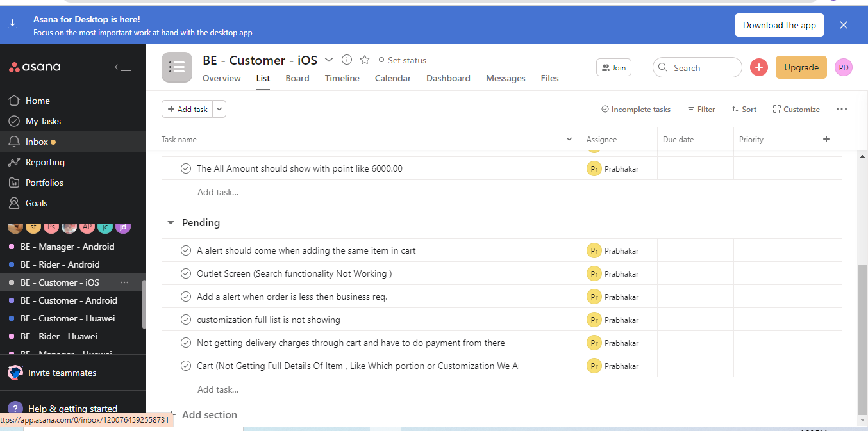Open BE - Customer - Huawei project
The image size is (868, 431).
point(68,318)
